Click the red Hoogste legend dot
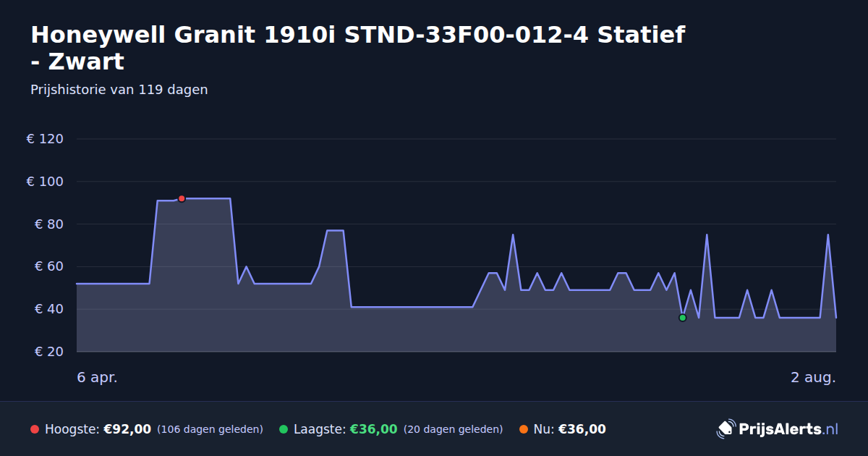The width and height of the screenshot is (868, 456). pos(35,429)
